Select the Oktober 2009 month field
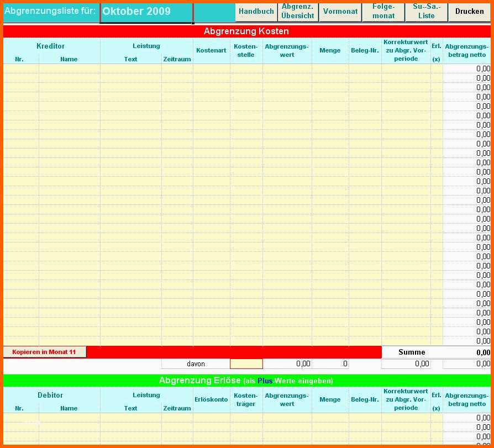The image size is (494, 448). pyautogui.click(x=146, y=12)
